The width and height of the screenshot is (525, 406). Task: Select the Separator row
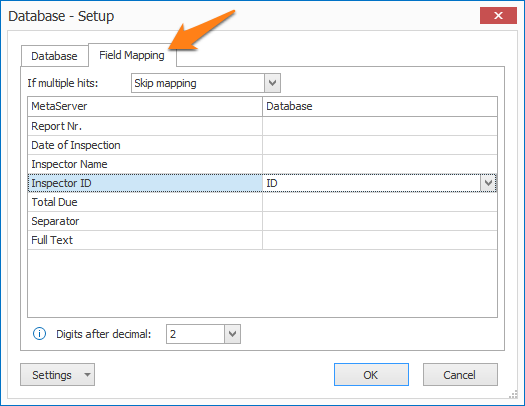262,221
